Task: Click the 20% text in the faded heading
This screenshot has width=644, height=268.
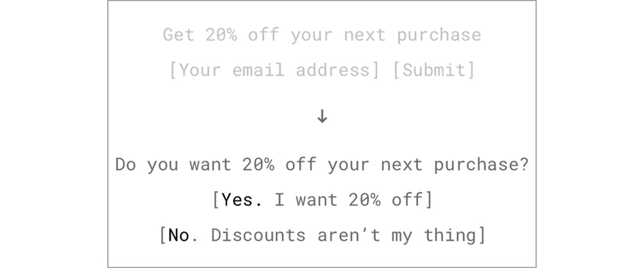Action: [x=222, y=35]
